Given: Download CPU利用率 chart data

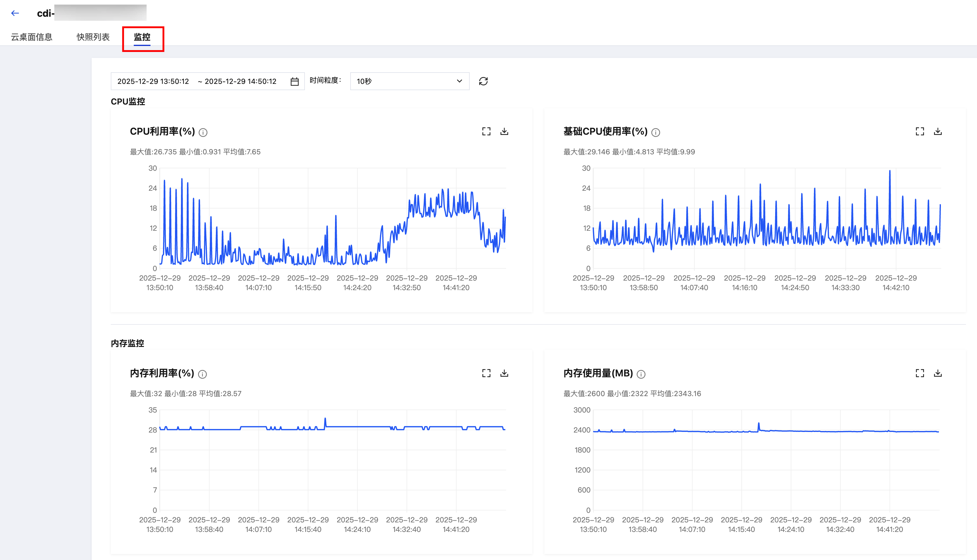Looking at the screenshot, I should (504, 132).
